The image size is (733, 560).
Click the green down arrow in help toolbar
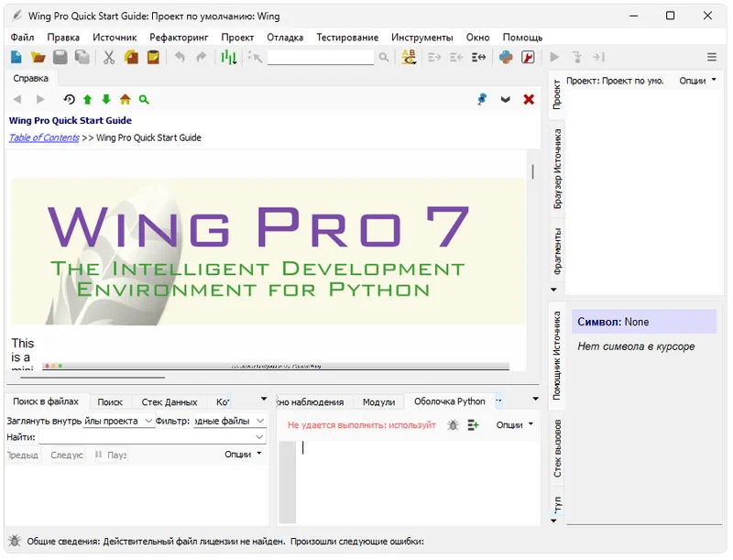click(x=106, y=99)
